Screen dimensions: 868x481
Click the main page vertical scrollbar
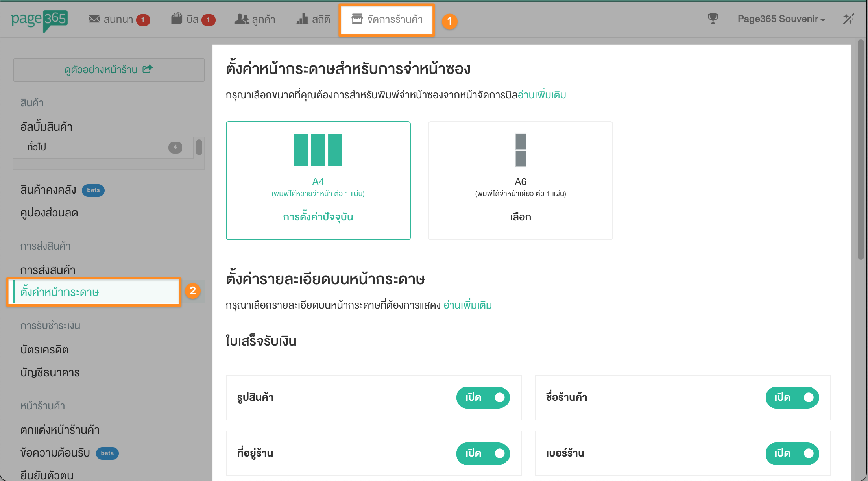coord(861,150)
